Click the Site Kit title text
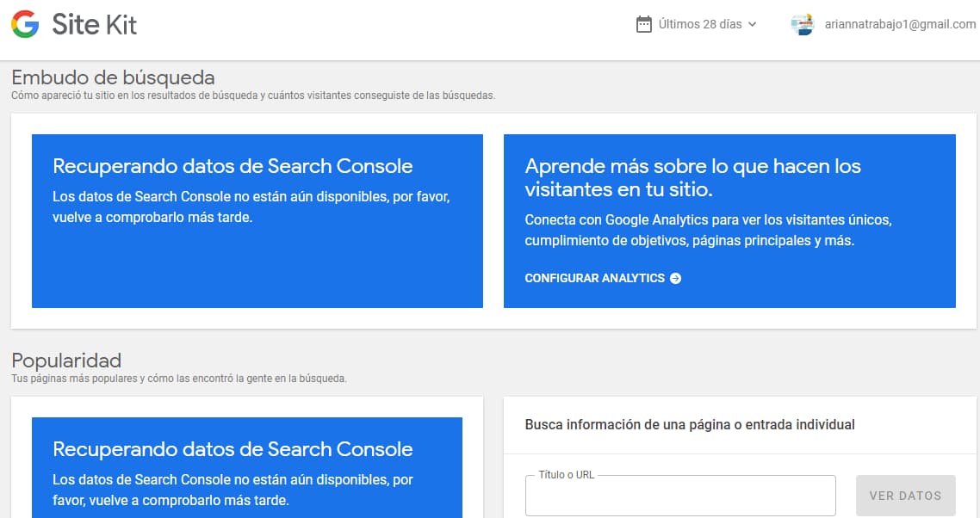The image size is (980, 518). [95, 24]
